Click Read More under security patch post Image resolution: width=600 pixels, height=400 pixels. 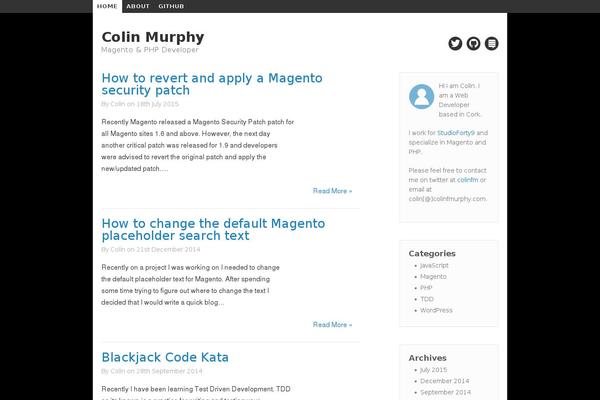pyautogui.click(x=332, y=190)
